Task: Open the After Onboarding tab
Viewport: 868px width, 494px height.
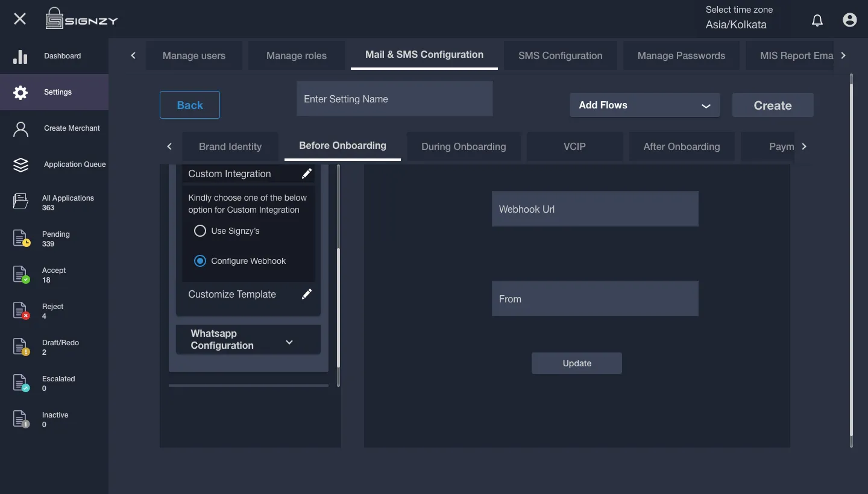Action: click(x=682, y=146)
